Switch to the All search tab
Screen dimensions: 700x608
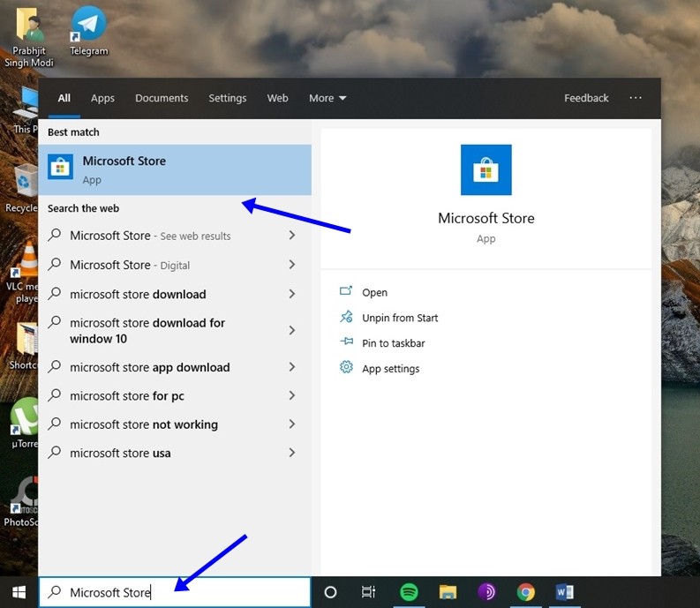pyautogui.click(x=64, y=98)
